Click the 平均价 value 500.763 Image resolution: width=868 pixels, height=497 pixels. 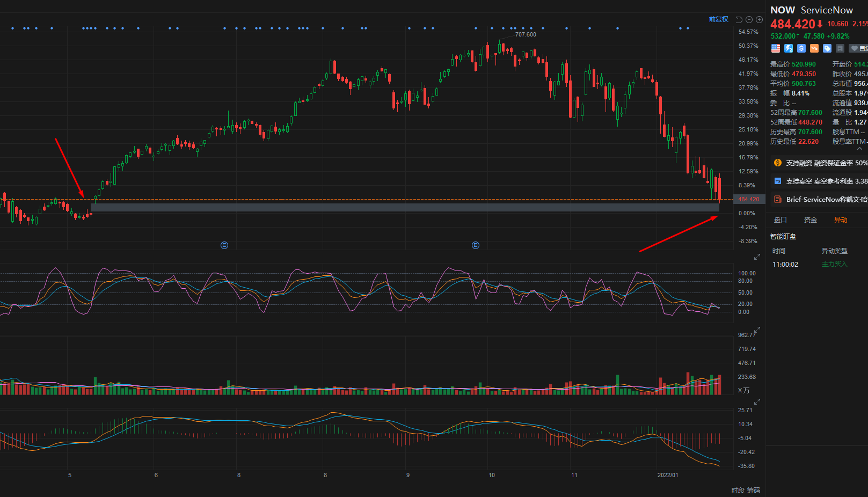tap(804, 84)
